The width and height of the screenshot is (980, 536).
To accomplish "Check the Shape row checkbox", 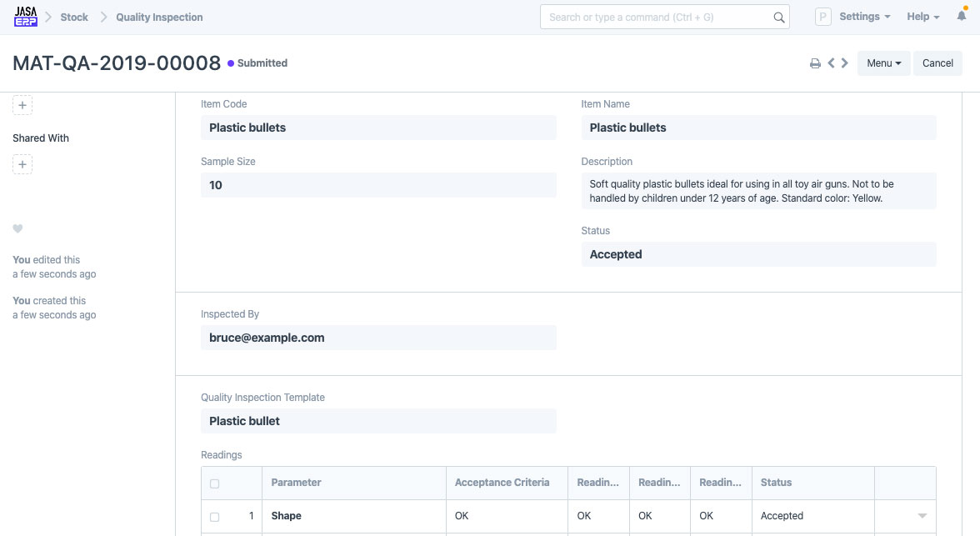I will 215,517.
